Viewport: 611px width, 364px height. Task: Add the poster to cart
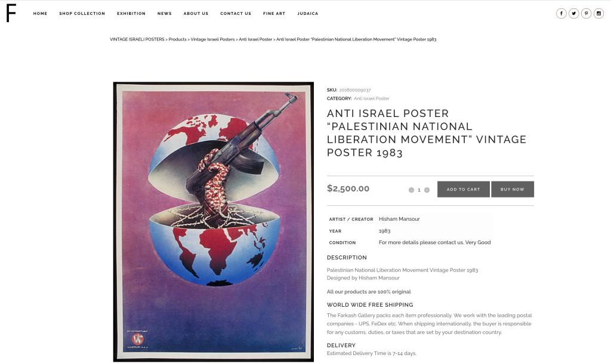pyautogui.click(x=463, y=189)
